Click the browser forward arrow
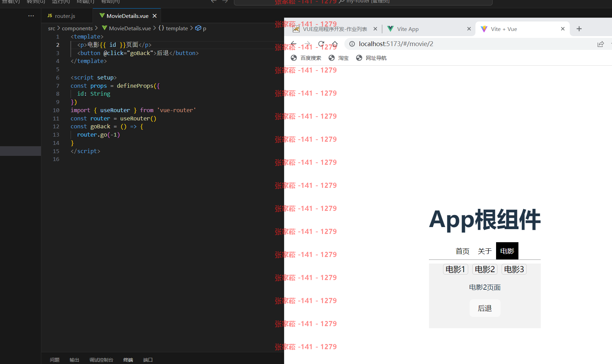The height and width of the screenshot is (364, 612). tap(307, 44)
